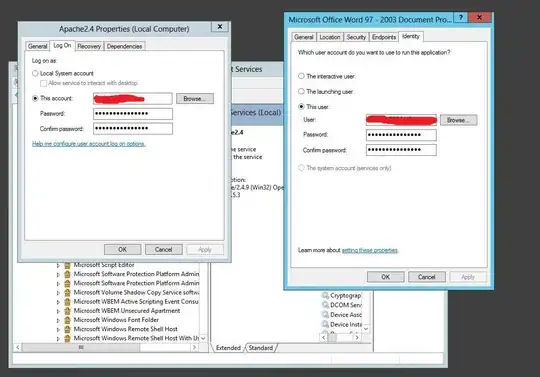Viewport: 540px width, 377px height.
Task: Open the Security tab in Word properties
Action: tap(356, 37)
